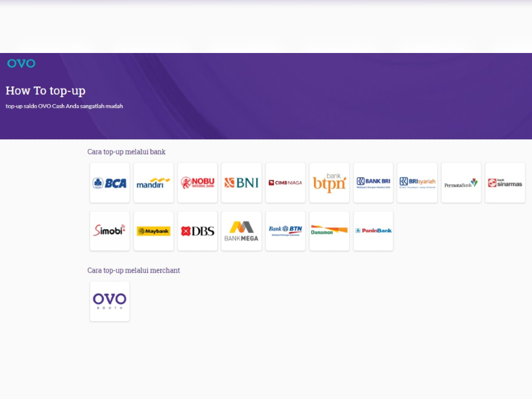Open the Nobu National Bank top-up guide

pyautogui.click(x=197, y=183)
